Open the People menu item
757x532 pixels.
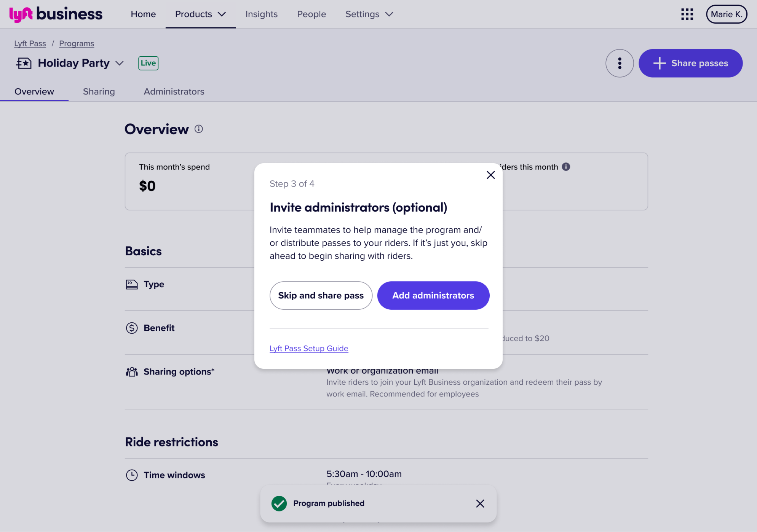coord(311,14)
